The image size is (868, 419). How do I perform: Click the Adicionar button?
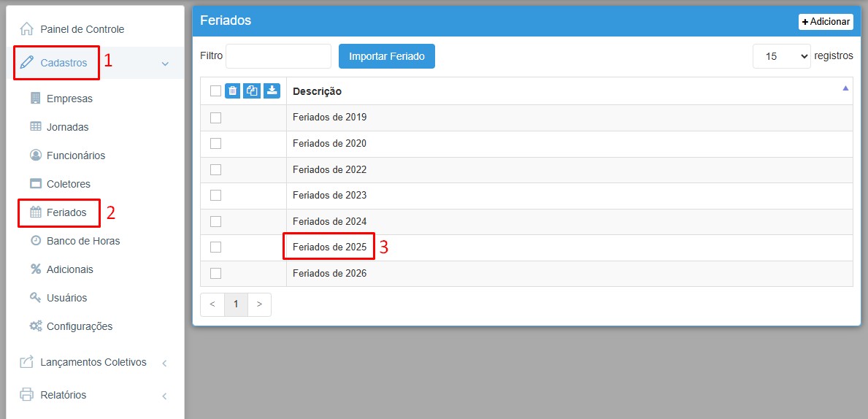click(x=826, y=22)
